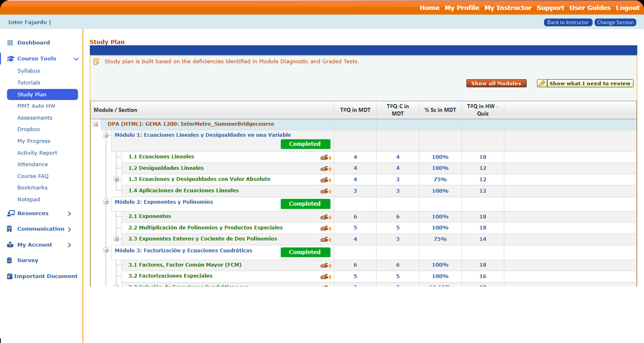
Task: Collapse the Course Tools sidebar menu
Action: tap(76, 59)
